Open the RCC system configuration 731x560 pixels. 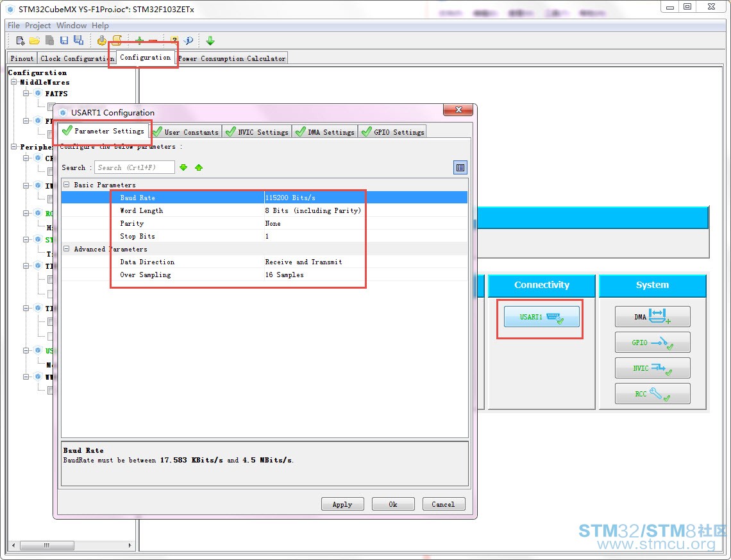pyautogui.click(x=652, y=393)
